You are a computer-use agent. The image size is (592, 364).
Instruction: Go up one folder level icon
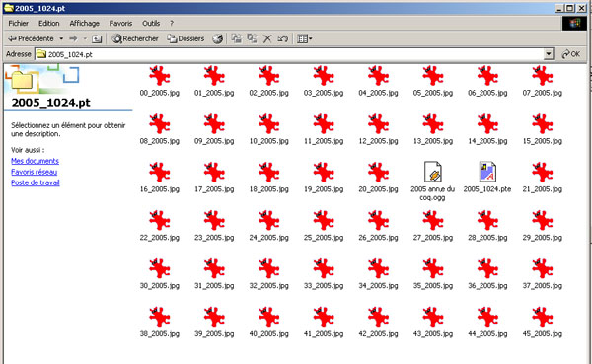point(97,38)
